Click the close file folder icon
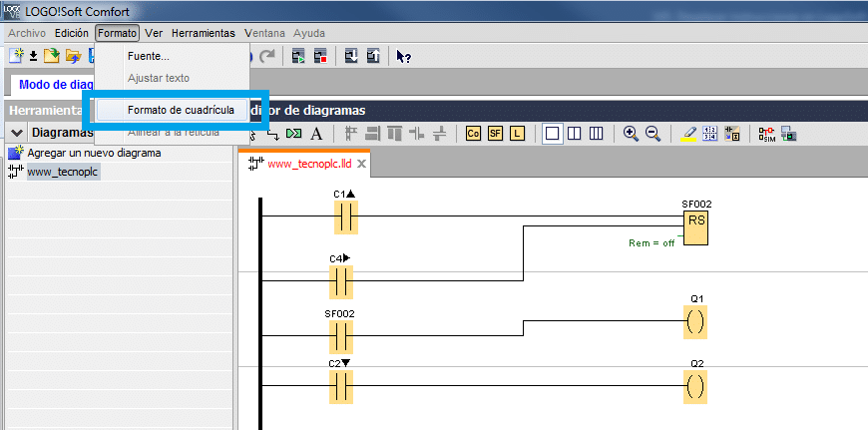Image resolution: width=868 pixels, height=430 pixels. coord(73,55)
